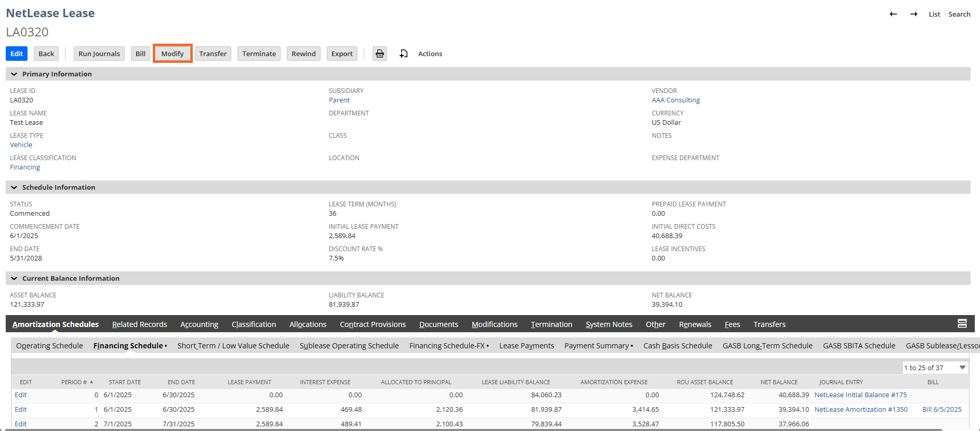Open the Vehicle lease type link
This screenshot has height=431, width=980.
[21, 145]
